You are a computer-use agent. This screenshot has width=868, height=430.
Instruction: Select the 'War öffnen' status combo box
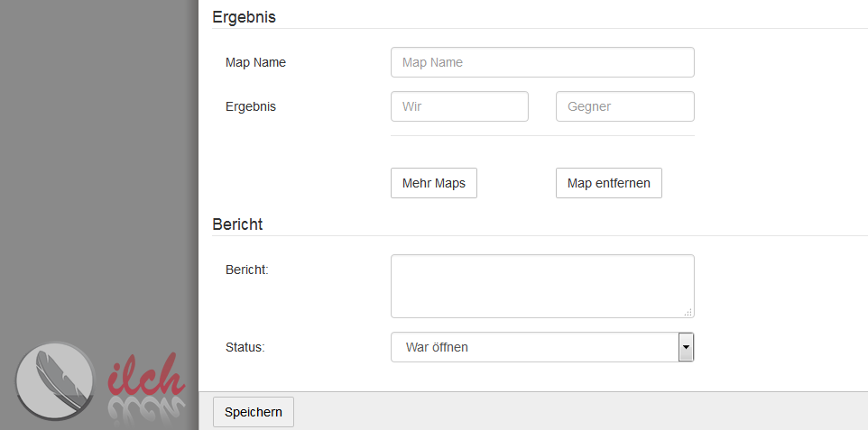[x=542, y=347]
